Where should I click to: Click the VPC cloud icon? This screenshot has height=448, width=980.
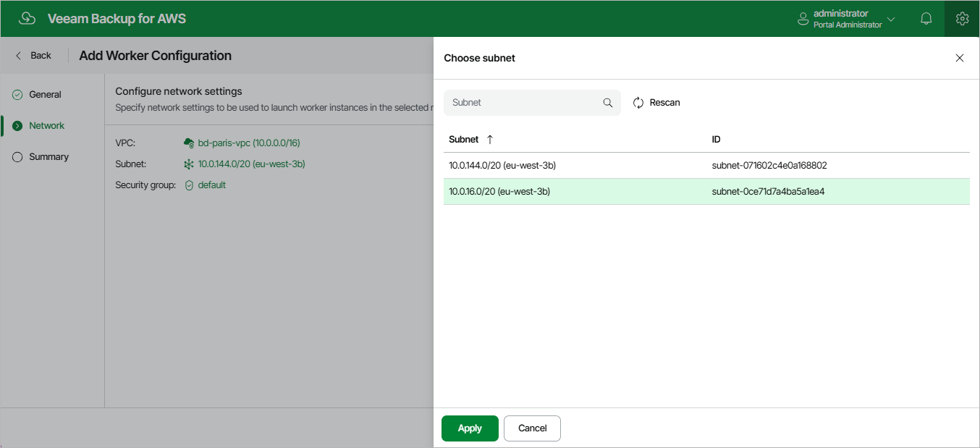(189, 143)
